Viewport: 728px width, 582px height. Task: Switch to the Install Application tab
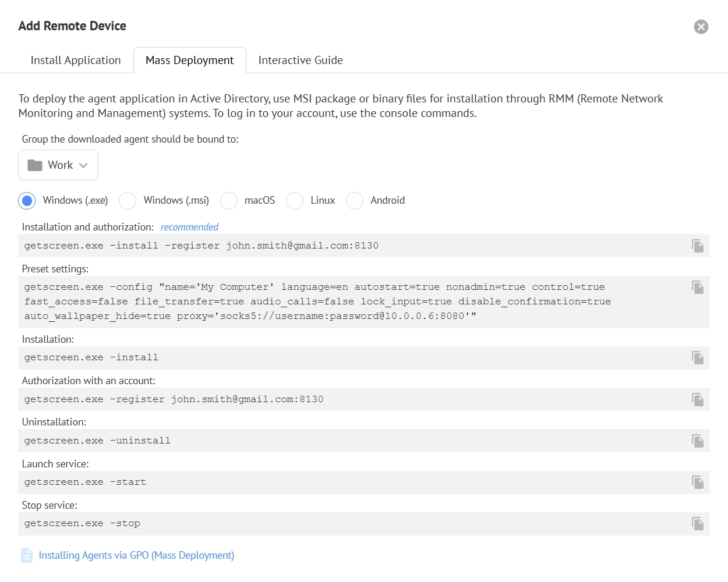[x=76, y=61]
